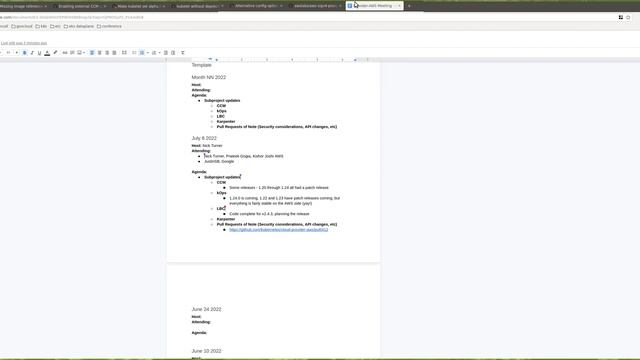Select center align in the toolbar
640x360 pixels.
click(100, 53)
